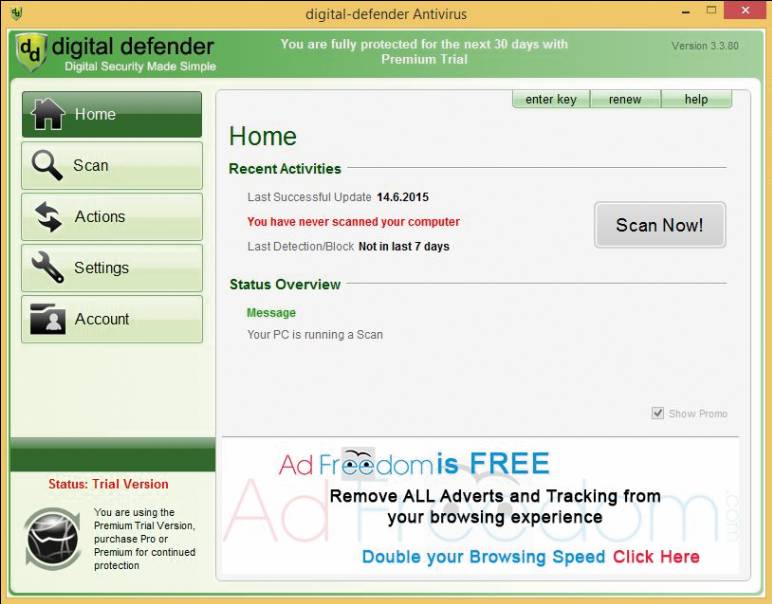The image size is (772, 604).
Task: Click the Home house icon
Action: 47,114
